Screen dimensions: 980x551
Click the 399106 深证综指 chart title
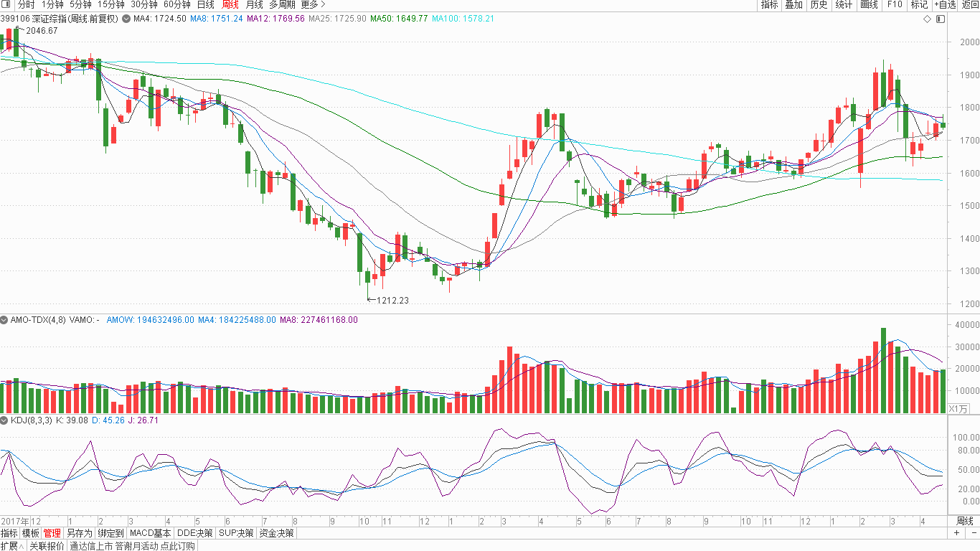point(59,18)
